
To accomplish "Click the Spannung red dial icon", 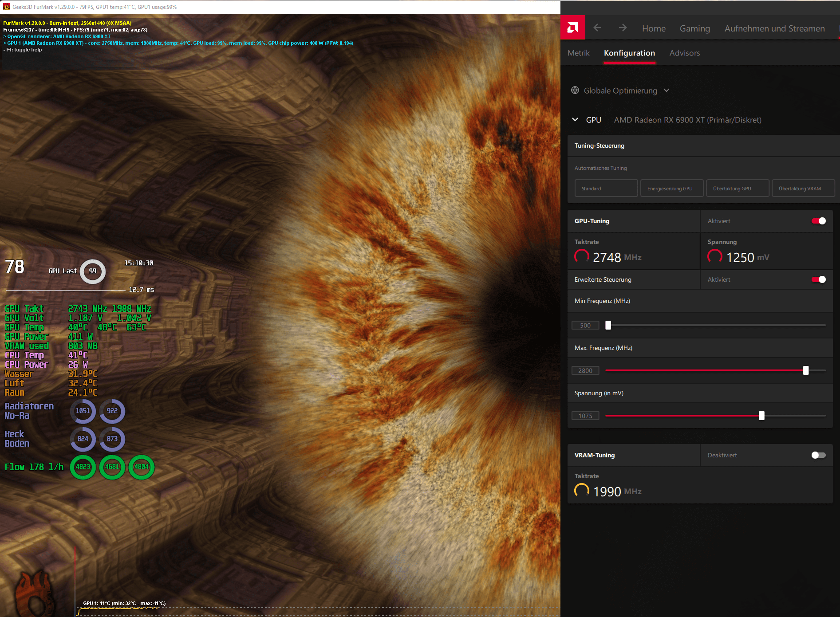I will [715, 256].
